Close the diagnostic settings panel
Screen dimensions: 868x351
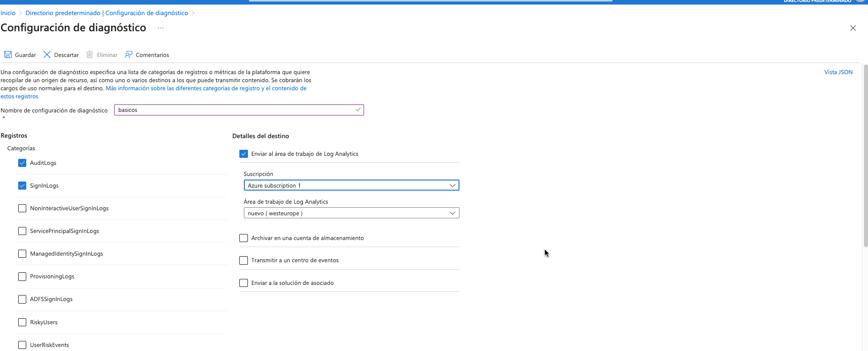pos(853,28)
